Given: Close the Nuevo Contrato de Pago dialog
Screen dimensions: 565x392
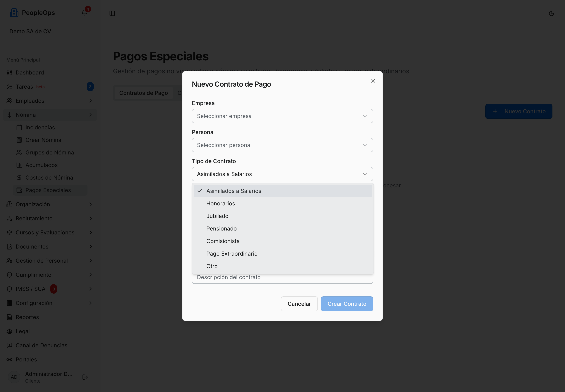Looking at the screenshot, I should [x=373, y=81].
